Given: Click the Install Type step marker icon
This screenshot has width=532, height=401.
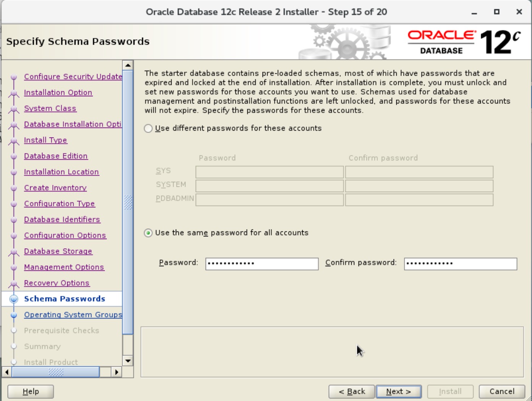Looking at the screenshot, I should click(x=14, y=141).
